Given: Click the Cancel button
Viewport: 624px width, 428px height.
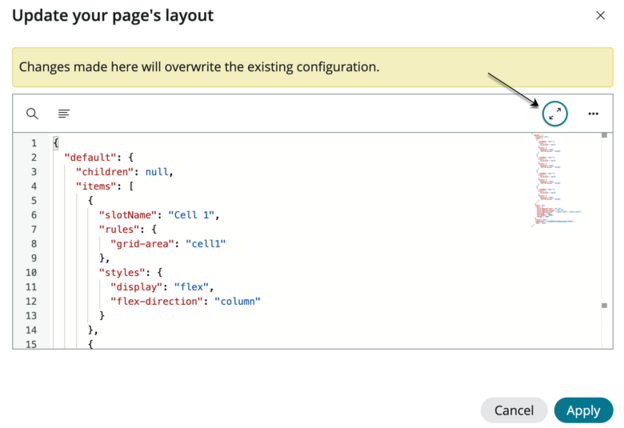Looking at the screenshot, I should pos(514,410).
